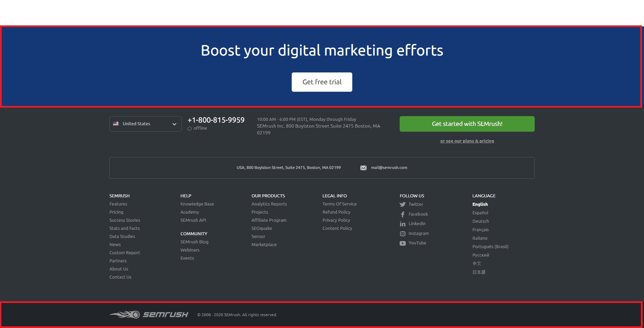Click the Twitter text link

(x=416, y=204)
